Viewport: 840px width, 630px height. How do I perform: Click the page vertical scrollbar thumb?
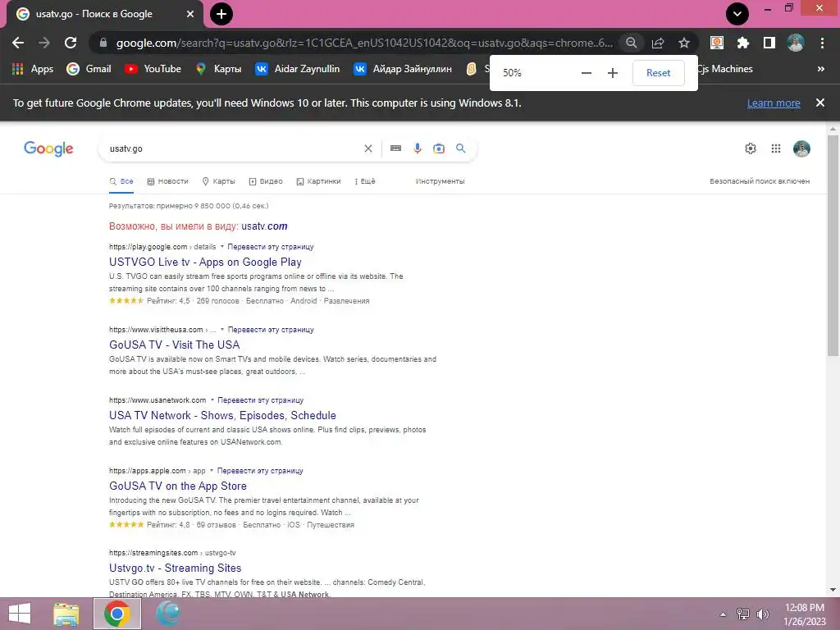pyautogui.click(x=833, y=244)
